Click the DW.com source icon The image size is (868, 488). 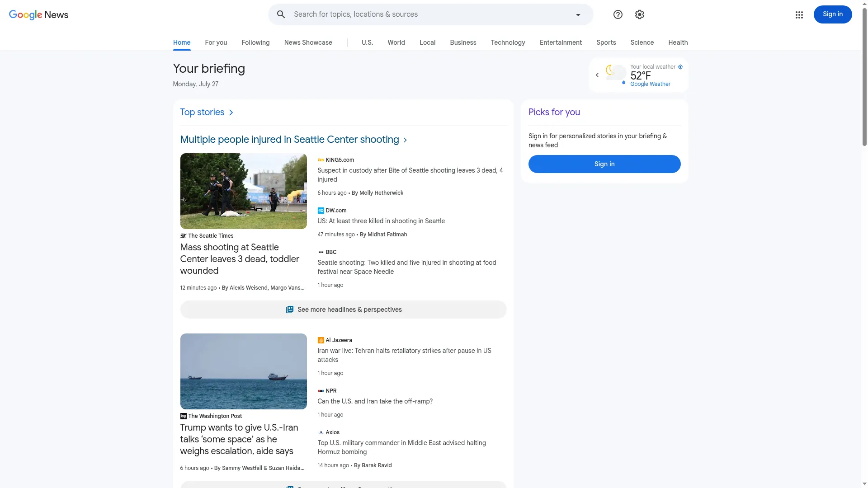pyautogui.click(x=321, y=211)
